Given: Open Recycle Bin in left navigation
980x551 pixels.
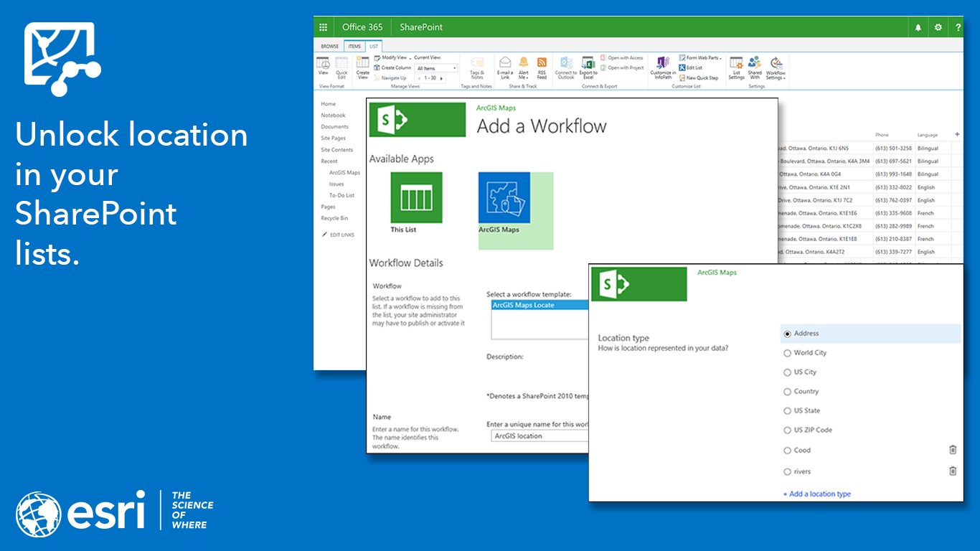Looking at the screenshot, I should pyautogui.click(x=334, y=218).
